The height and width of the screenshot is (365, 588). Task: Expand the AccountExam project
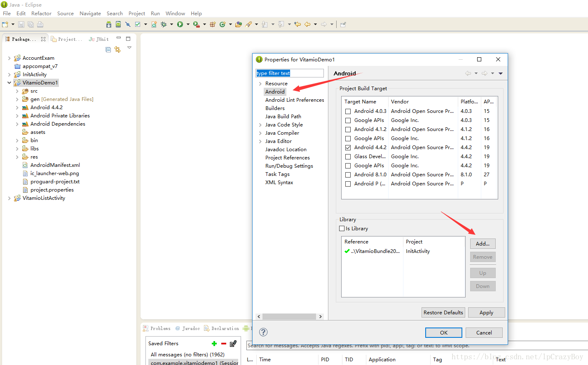tap(9, 58)
